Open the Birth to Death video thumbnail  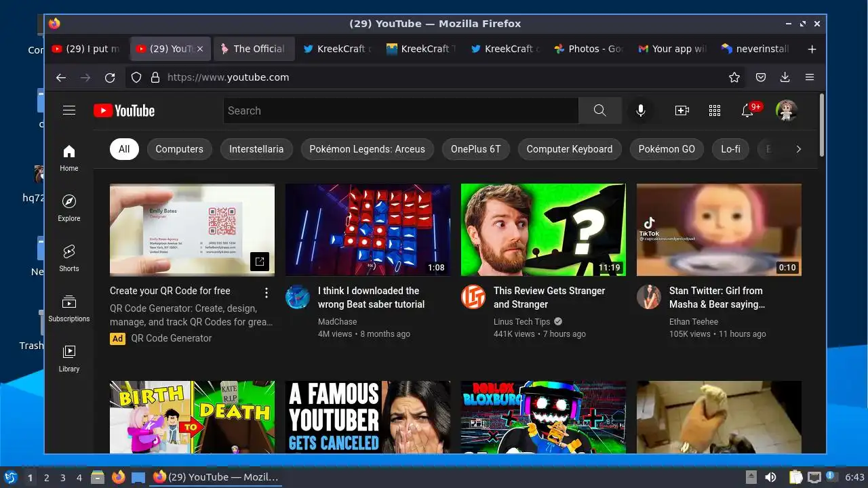(192, 417)
